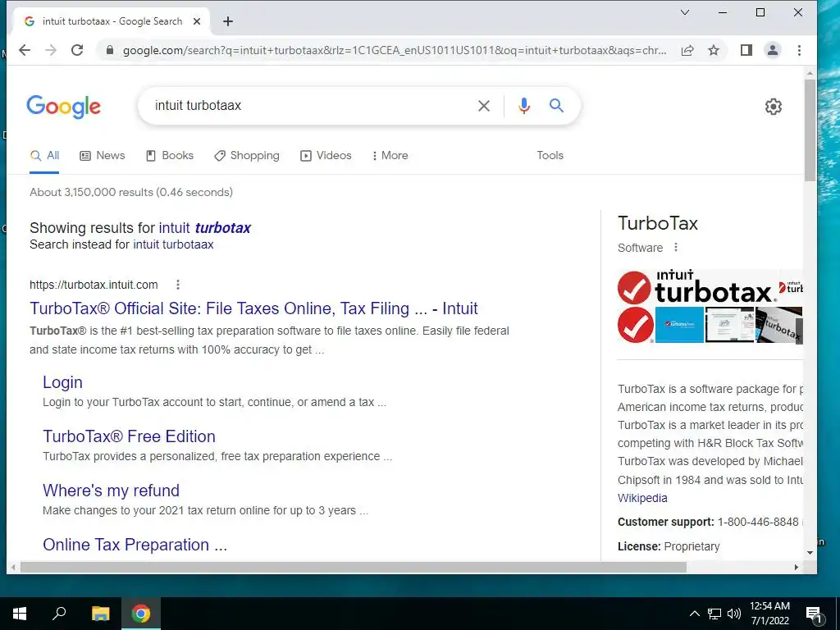840x630 pixels.
Task: Click the browser forward arrow
Action: (51, 50)
